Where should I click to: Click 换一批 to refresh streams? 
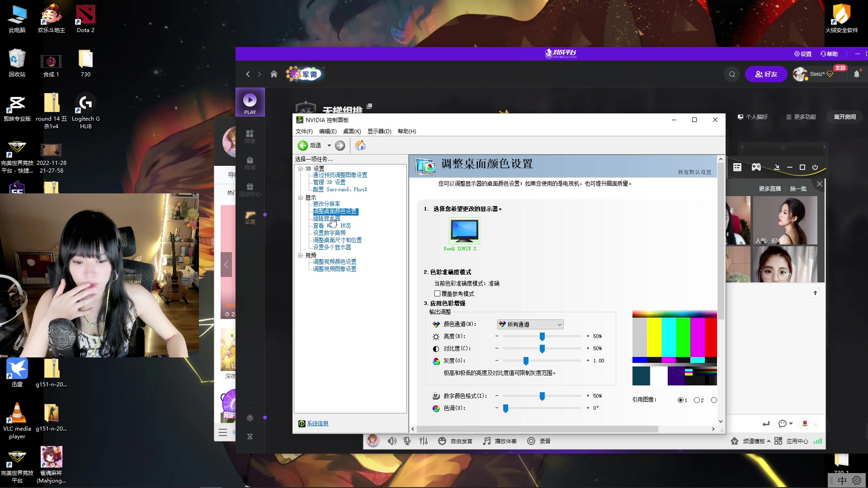tap(798, 189)
